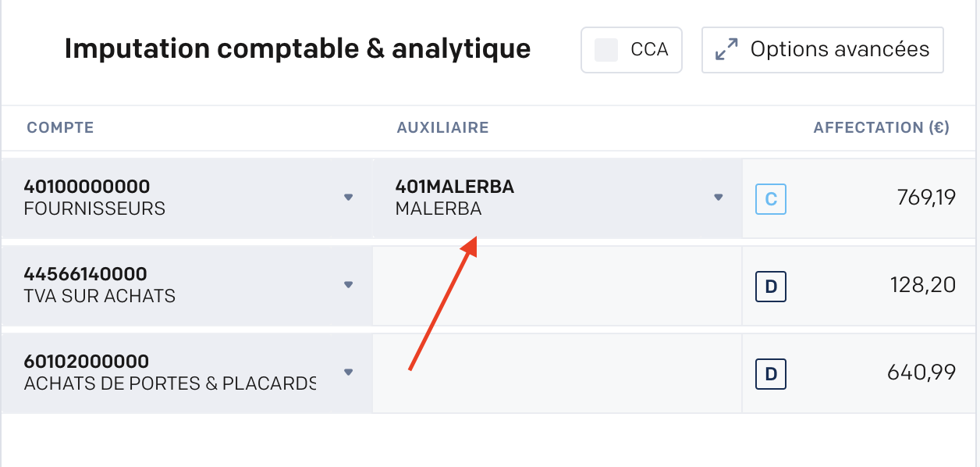
Task: Click the Imputation comptable & analytique title
Action: (297, 49)
